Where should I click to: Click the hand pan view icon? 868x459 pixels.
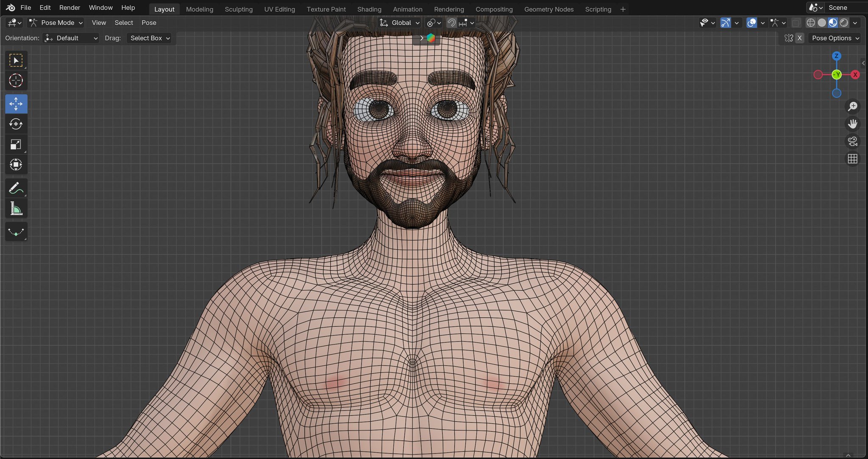852,124
